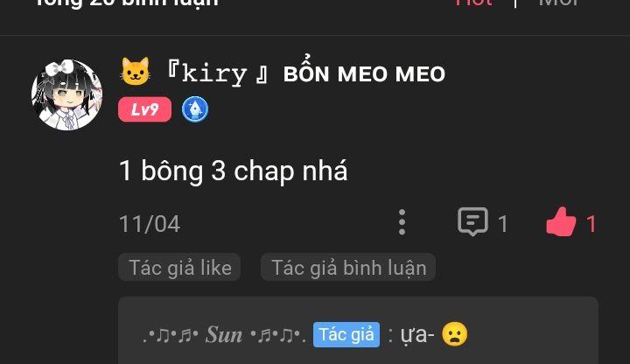Open the author reply box thread
The image size is (630, 364).
tap(359, 330)
